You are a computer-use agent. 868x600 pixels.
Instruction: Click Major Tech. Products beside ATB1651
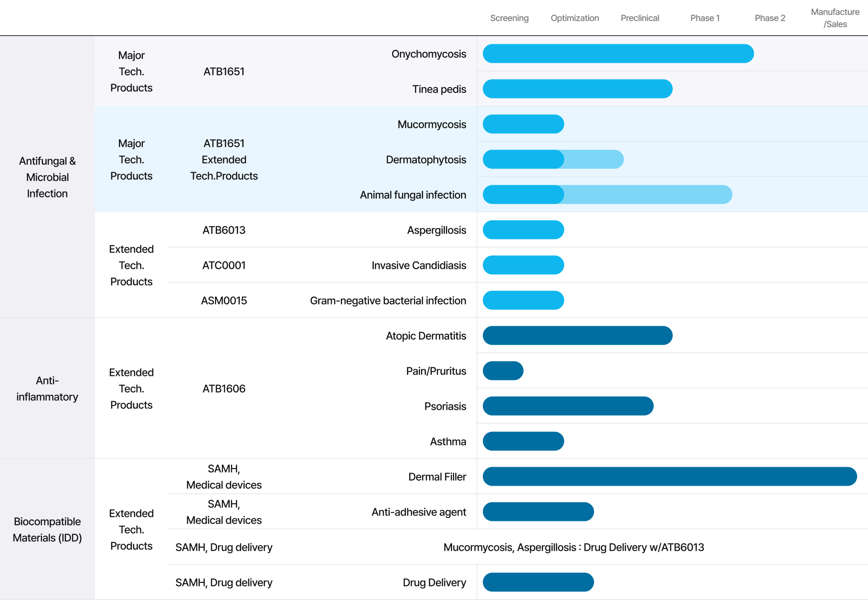131,71
